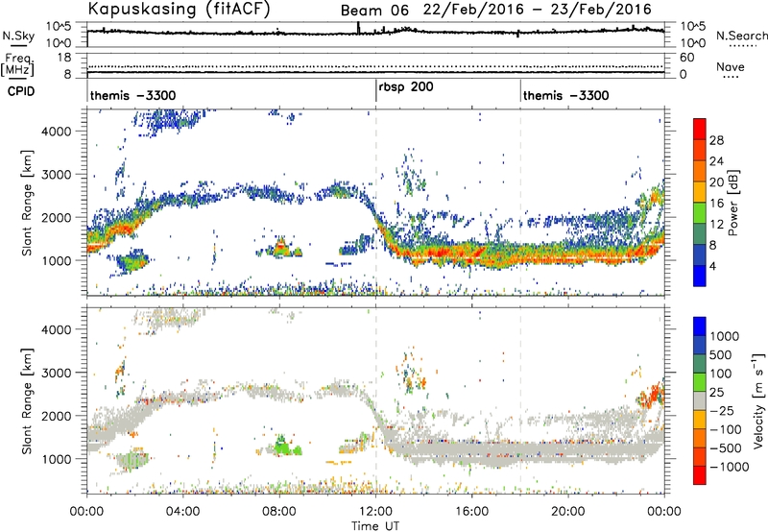Click the '08:00' time axis label
This screenshot has height=532, width=768.
click(x=279, y=512)
